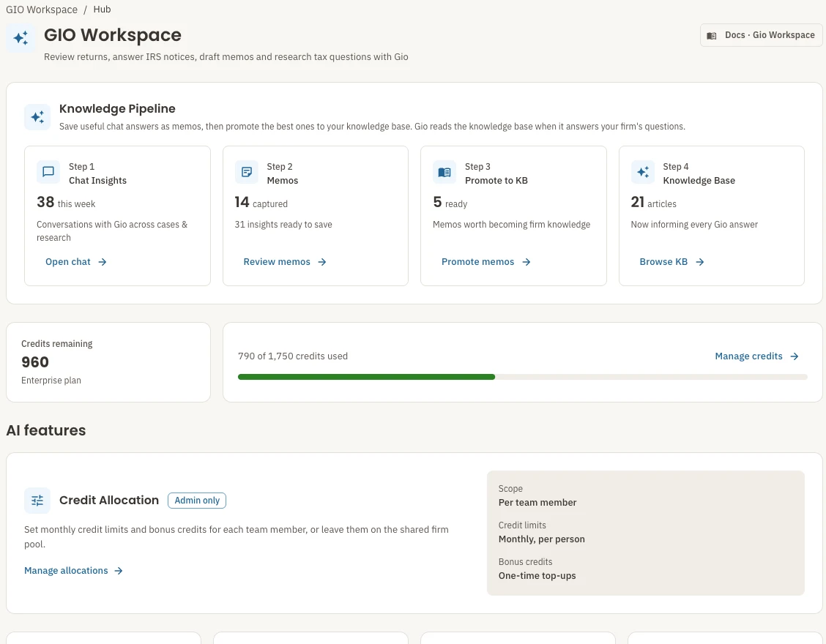Click the 'Monthly, per person' value
The image size is (826, 644).
[x=542, y=539]
